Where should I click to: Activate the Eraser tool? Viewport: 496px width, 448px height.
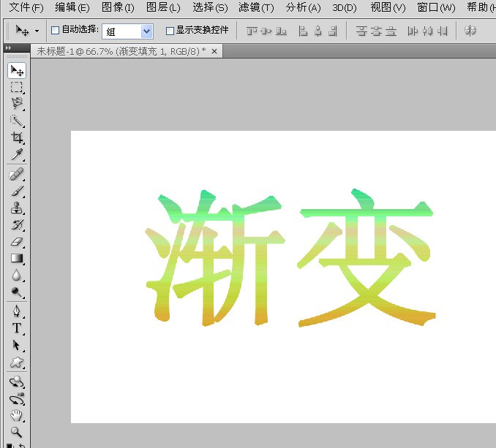coord(17,242)
